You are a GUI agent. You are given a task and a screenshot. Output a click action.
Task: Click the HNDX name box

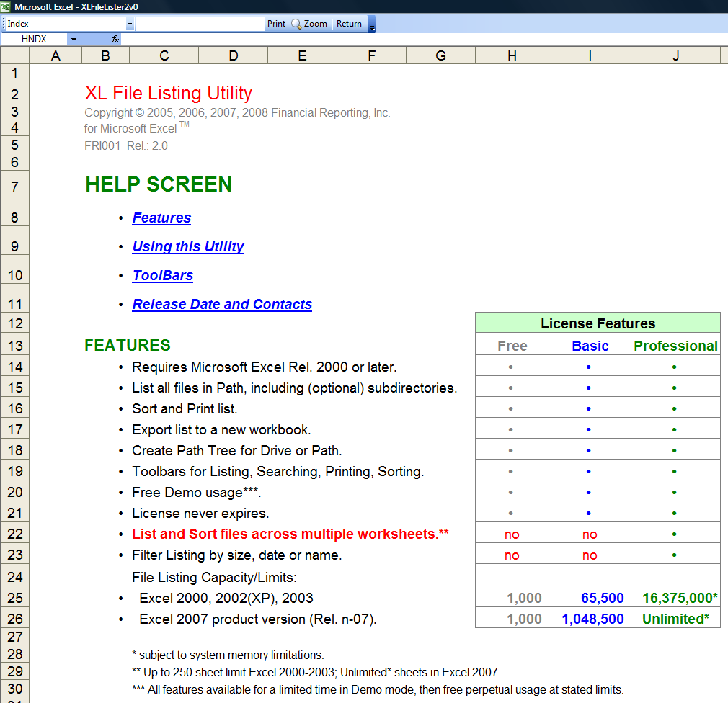click(35, 39)
